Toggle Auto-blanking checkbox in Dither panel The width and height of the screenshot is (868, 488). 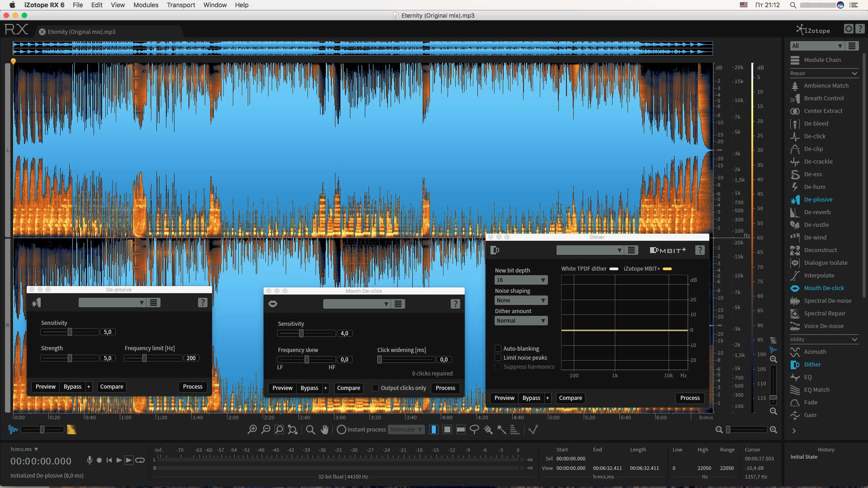[x=497, y=348]
